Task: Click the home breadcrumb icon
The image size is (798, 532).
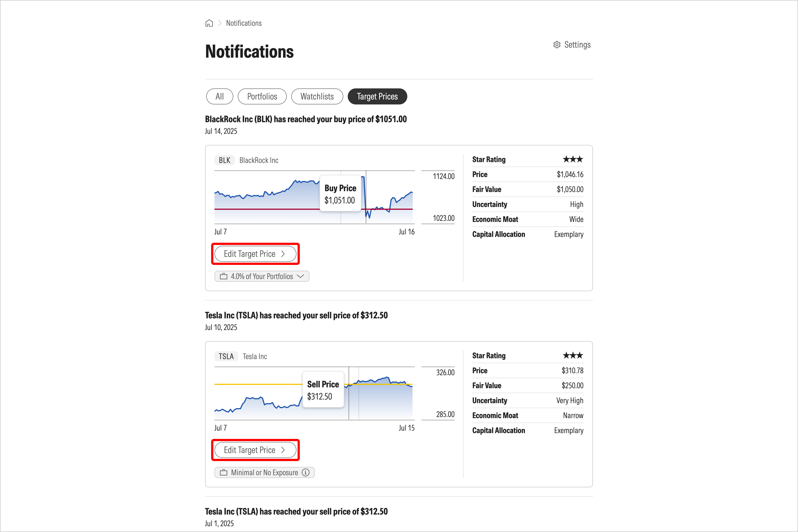Action: pyautogui.click(x=209, y=23)
